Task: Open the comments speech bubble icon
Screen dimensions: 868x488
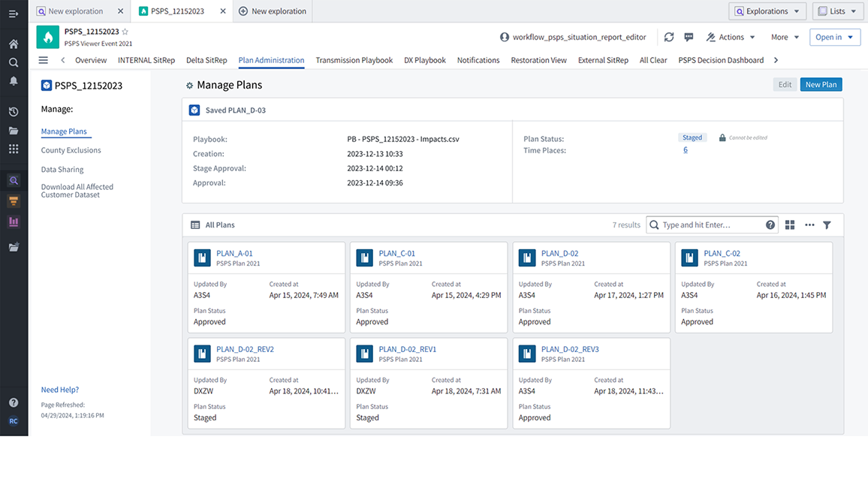Action: (689, 37)
